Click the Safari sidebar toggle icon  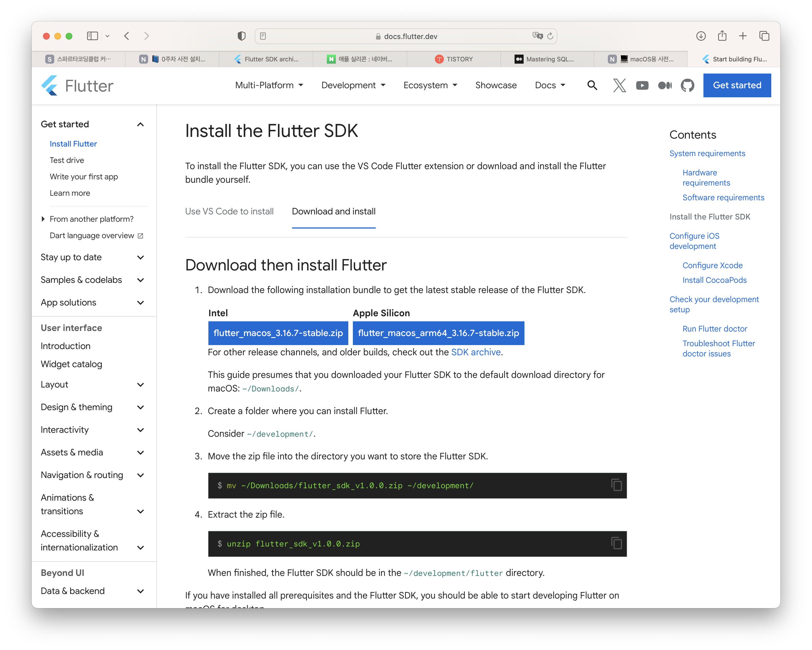click(x=92, y=36)
